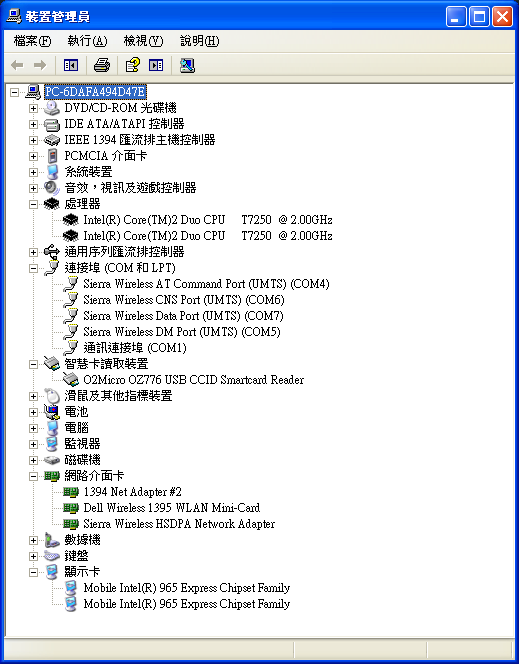
Task: Click the 智慧卡讀取裝置 card reader icon
Action: point(52,364)
